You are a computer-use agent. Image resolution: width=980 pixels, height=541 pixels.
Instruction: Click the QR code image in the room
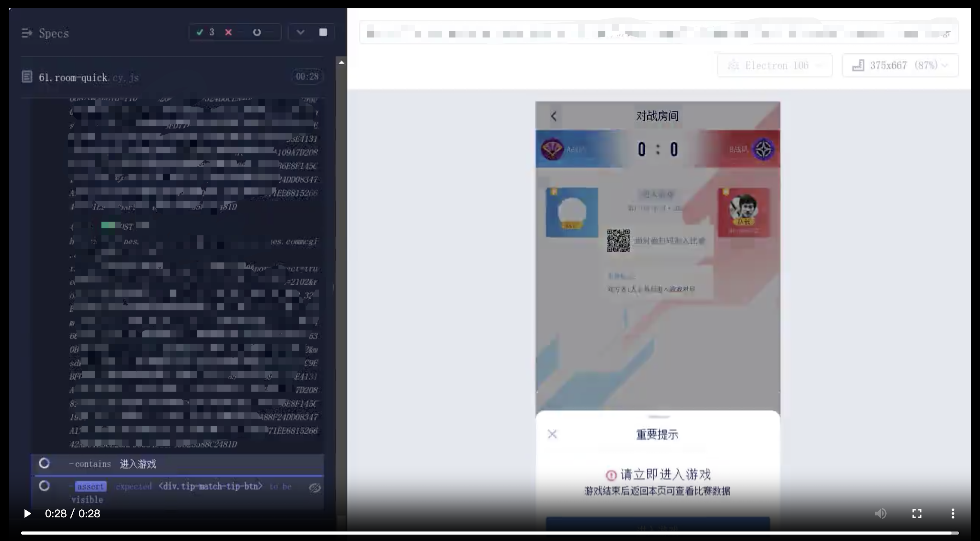click(x=618, y=240)
